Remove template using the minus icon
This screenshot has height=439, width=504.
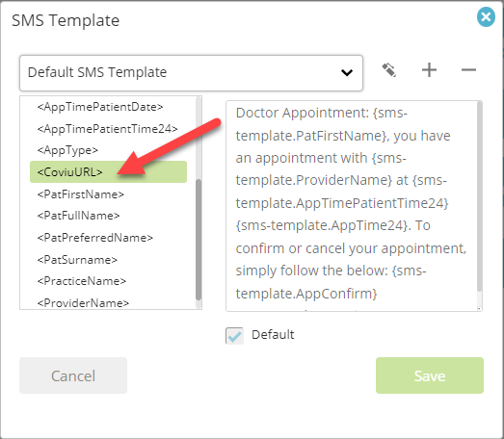point(468,69)
